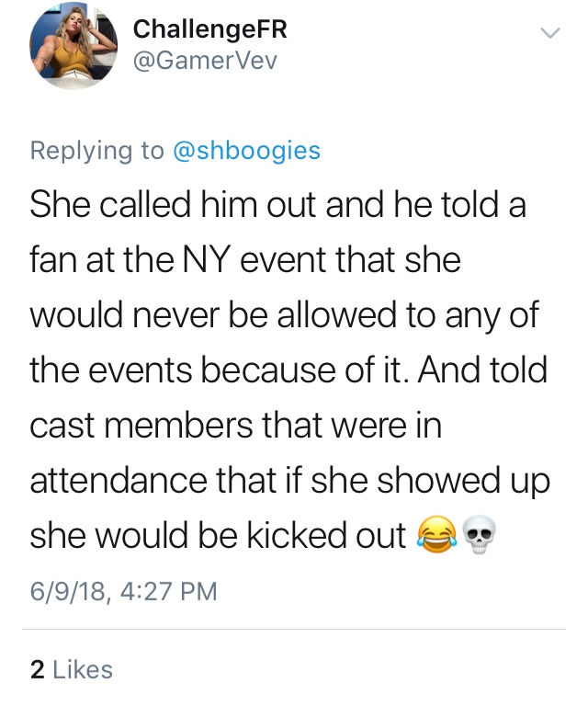View the Likes label list
Screen dimensions: 588x706
tap(83, 669)
